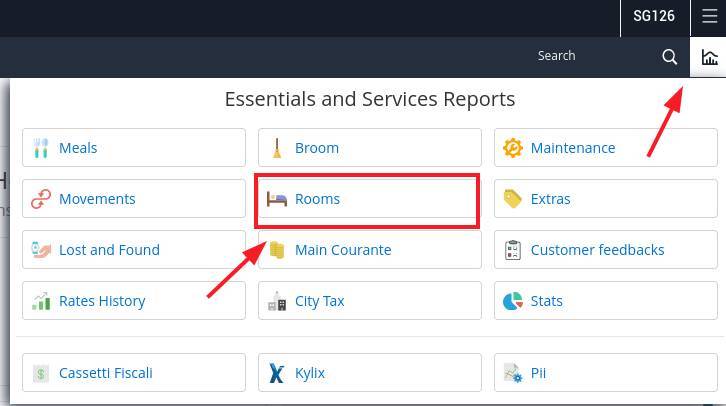Click the Extras tag icon
Viewport: 726px width, 406px height.
[513, 199]
